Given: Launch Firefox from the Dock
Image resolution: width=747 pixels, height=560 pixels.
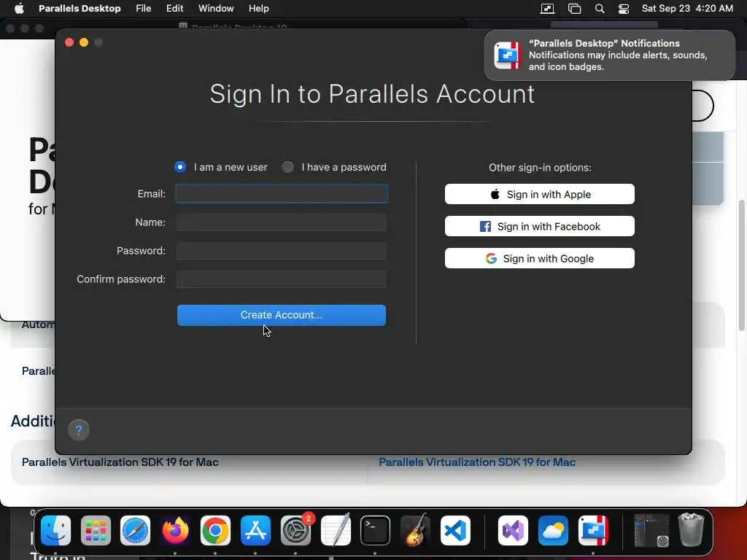Looking at the screenshot, I should pos(175,531).
